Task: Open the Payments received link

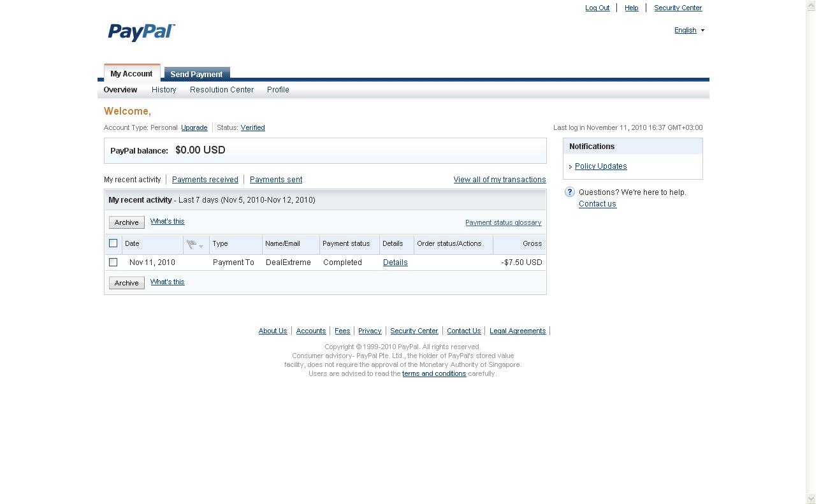Action: tap(205, 180)
